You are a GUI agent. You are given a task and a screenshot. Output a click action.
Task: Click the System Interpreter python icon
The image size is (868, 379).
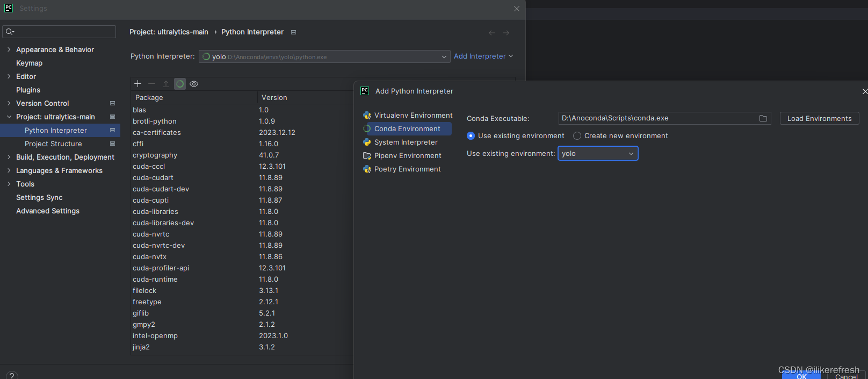(367, 142)
